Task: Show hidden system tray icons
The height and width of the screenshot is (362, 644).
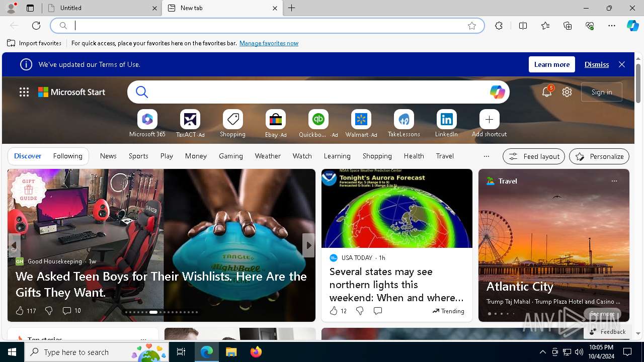Action: tap(542, 352)
